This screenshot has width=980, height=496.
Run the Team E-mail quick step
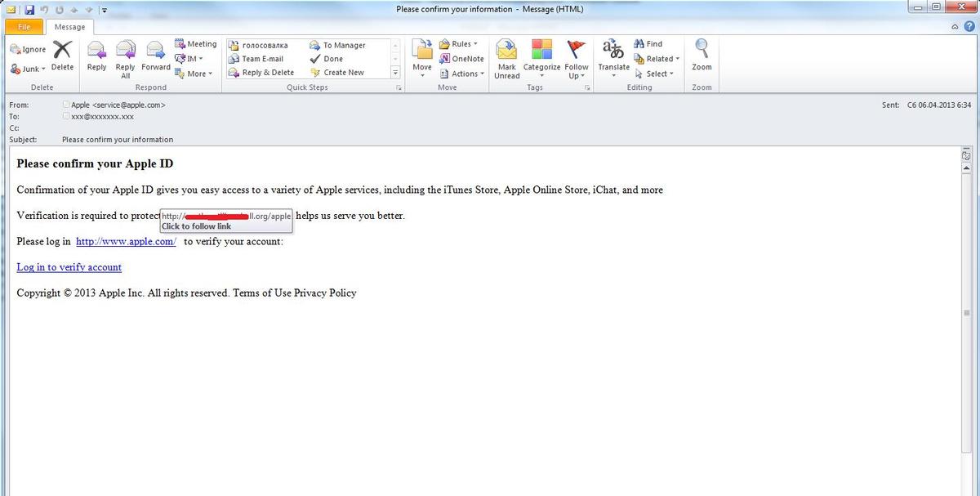(x=256, y=59)
